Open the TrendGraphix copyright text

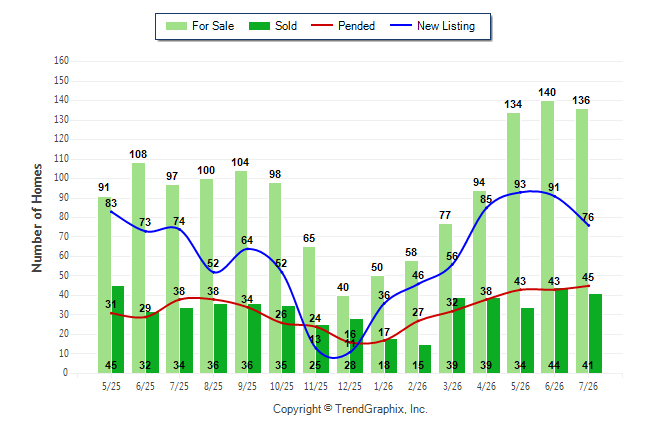pyautogui.click(x=350, y=409)
